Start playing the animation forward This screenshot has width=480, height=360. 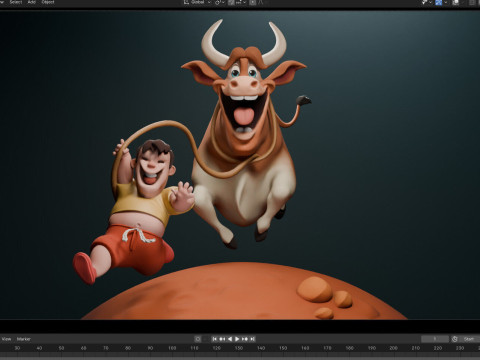pyautogui.click(x=237, y=339)
